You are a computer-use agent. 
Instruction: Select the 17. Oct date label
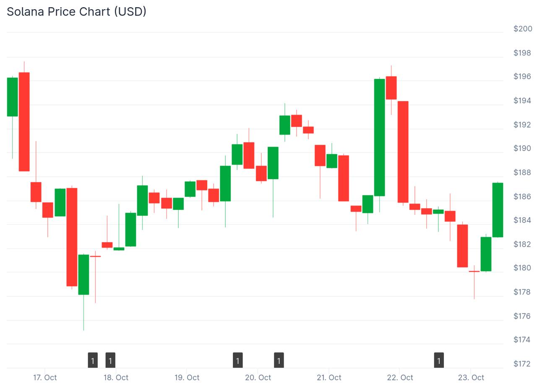coord(45,377)
